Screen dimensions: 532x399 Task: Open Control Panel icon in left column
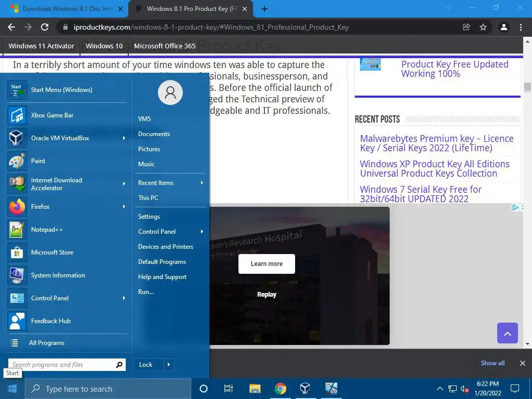coord(17,298)
